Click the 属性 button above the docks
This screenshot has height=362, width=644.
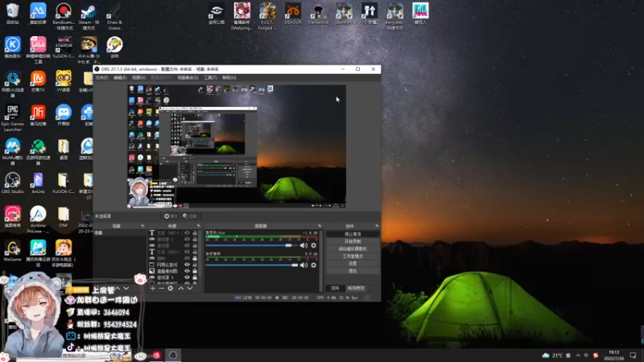[171, 216]
